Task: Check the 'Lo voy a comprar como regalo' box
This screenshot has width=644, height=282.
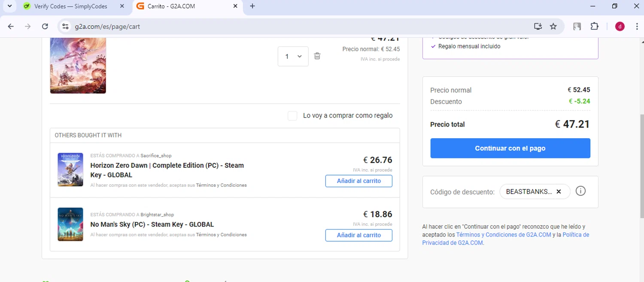Action: coord(292,116)
